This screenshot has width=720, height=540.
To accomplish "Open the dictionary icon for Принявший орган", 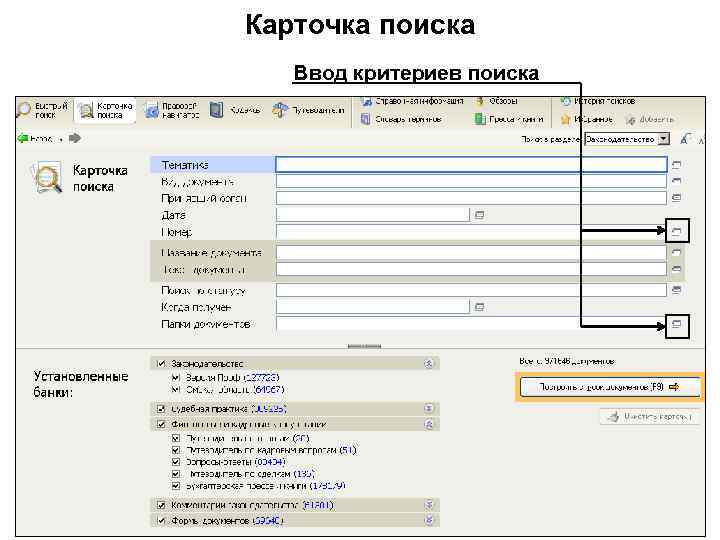I will pos(676,197).
